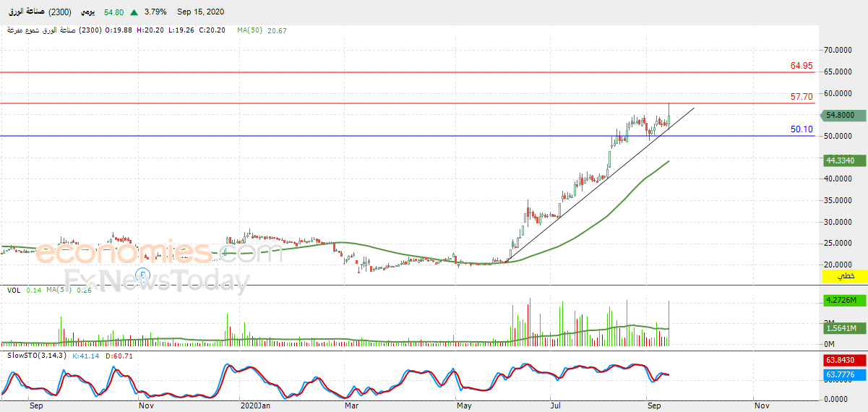
Task: Click the MA(50) indicator legend
Action: (250, 30)
